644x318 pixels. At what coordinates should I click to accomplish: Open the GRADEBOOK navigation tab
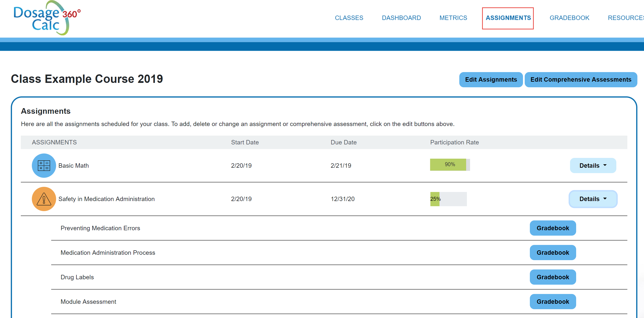coord(569,18)
